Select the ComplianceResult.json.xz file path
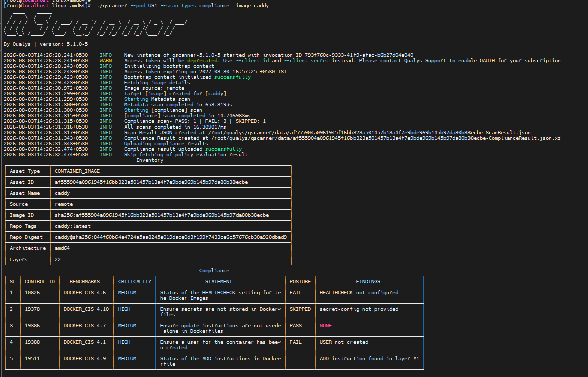 [x=386, y=138]
